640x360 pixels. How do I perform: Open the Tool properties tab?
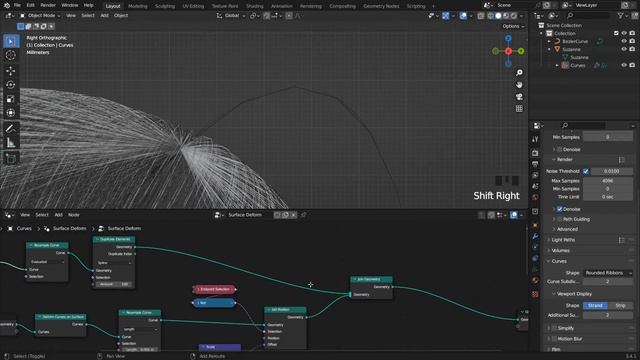tap(535, 140)
